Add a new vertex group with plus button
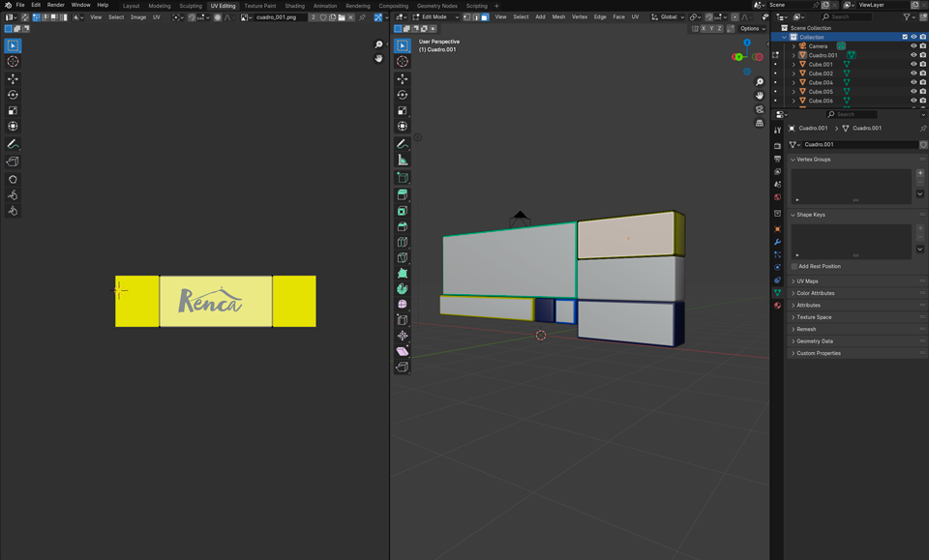Image resolution: width=929 pixels, height=560 pixels. point(920,173)
